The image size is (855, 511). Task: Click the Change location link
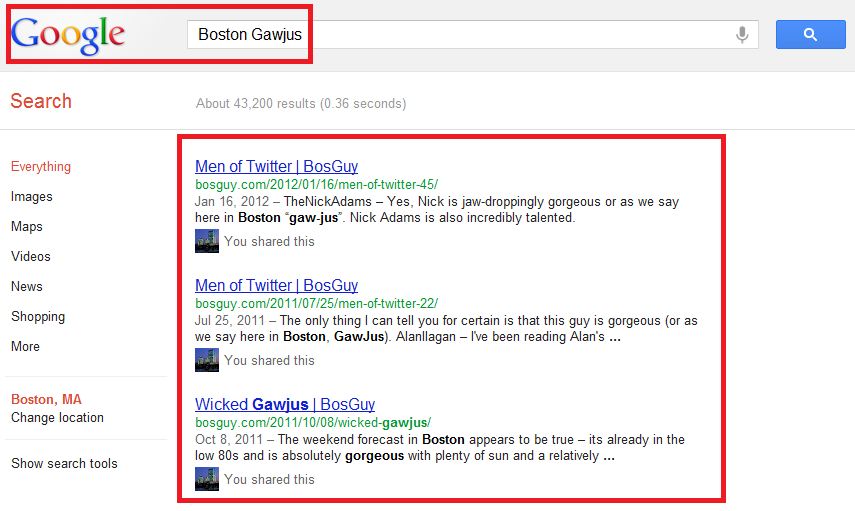57,418
